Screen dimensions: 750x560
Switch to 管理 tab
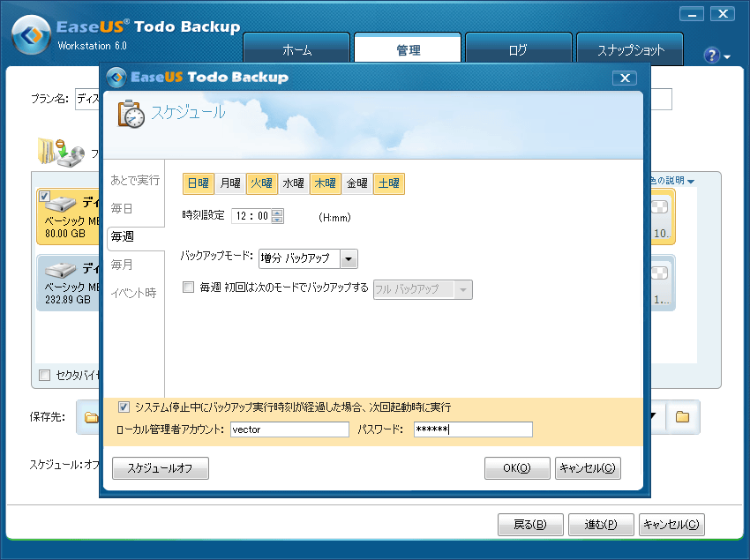pyautogui.click(x=408, y=49)
